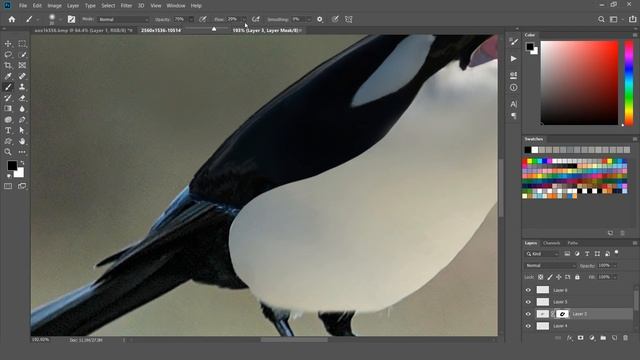The width and height of the screenshot is (640, 360).
Task: Add a layer style with fx button
Action: [570, 338]
